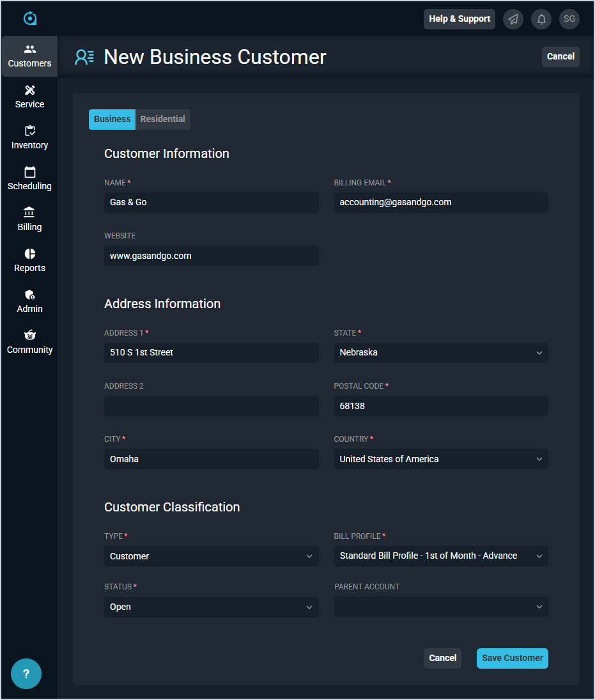This screenshot has height=700, width=595.
Task: Open the Reports section
Action: click(x=29, y=261)
